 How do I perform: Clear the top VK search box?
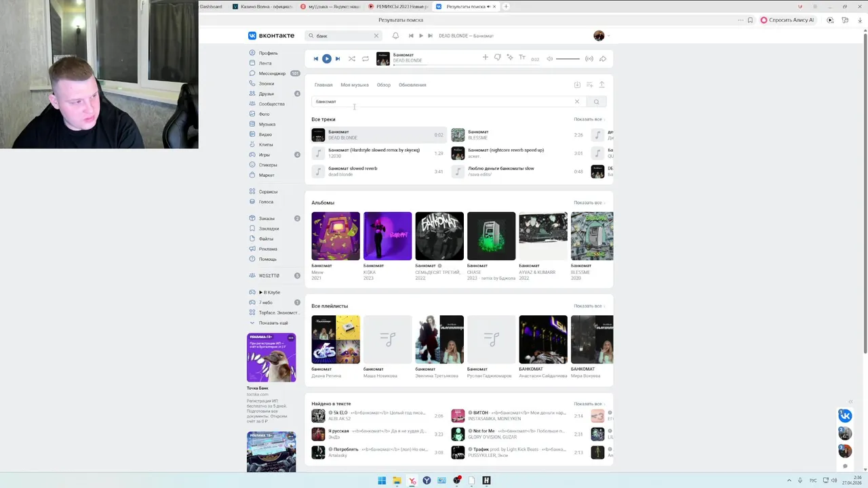[376, 35]
